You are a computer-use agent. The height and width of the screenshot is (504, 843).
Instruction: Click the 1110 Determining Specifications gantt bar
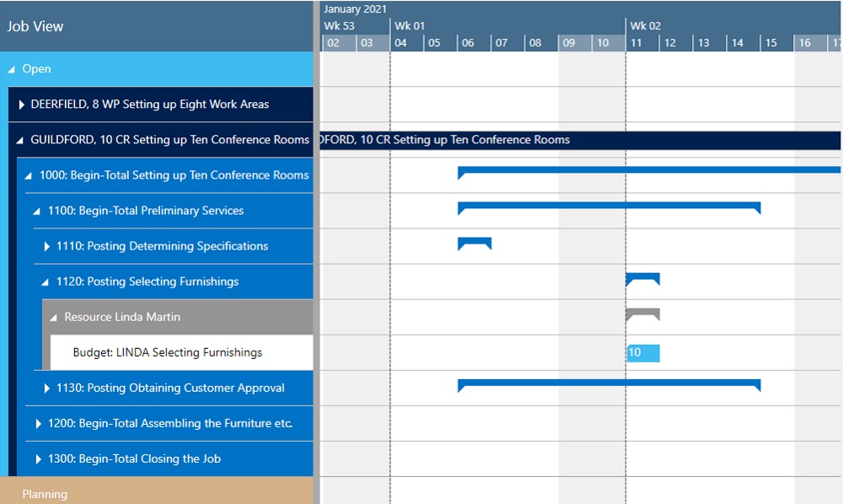(474, 243)
